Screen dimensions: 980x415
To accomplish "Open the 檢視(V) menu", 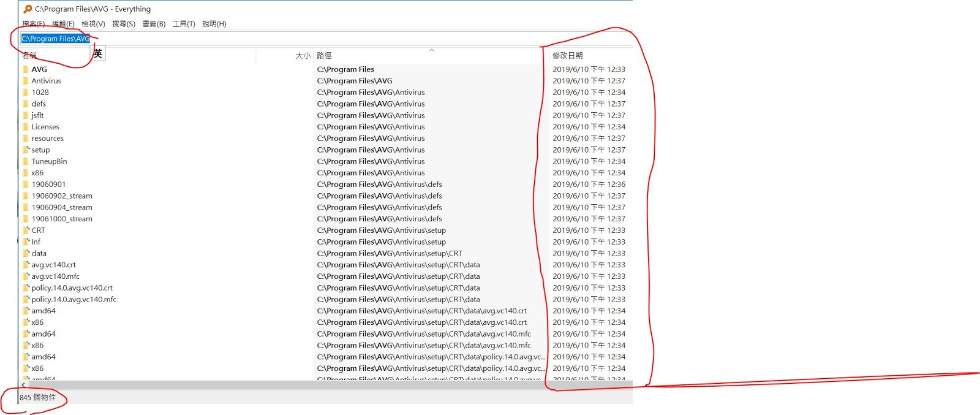I will click(x=93, y=24).
